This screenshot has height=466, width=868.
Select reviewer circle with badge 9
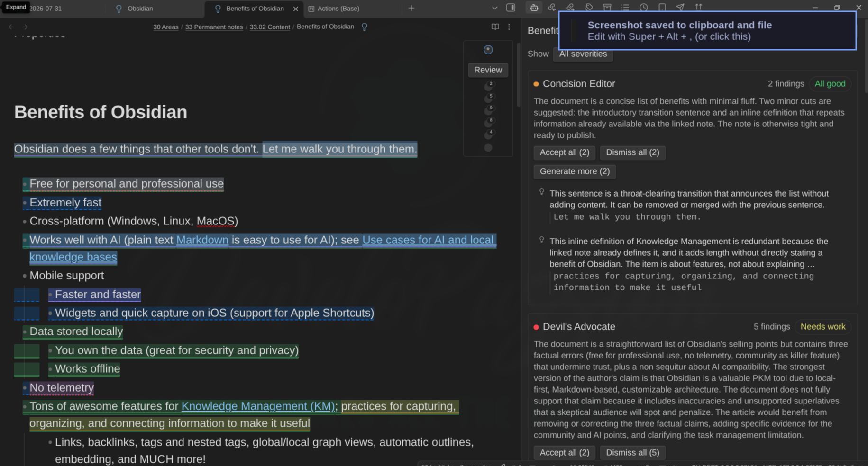click(488, 110)
